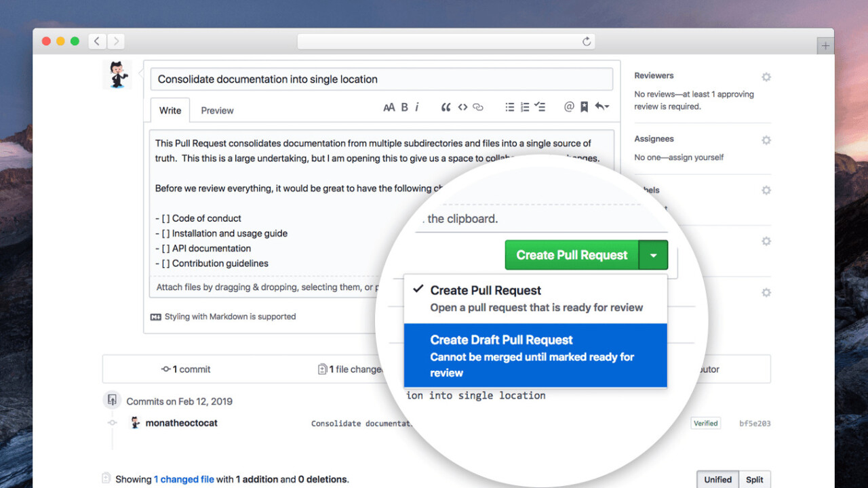The height and width of the screenshot is (488, 868).
Task: Insert a numbered list from the toolbar
Action: (525, 107)
